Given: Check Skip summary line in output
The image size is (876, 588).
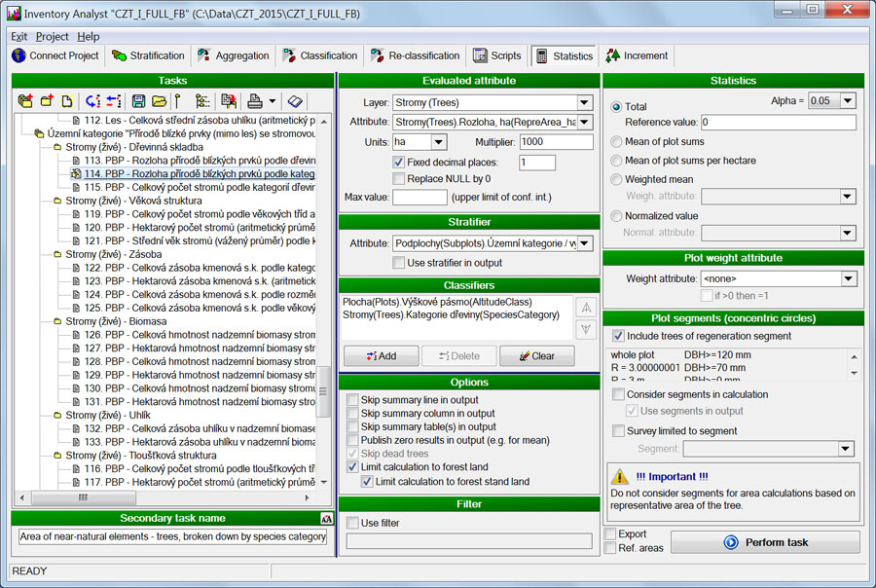Looking at the screenshot, I should 352,400.
